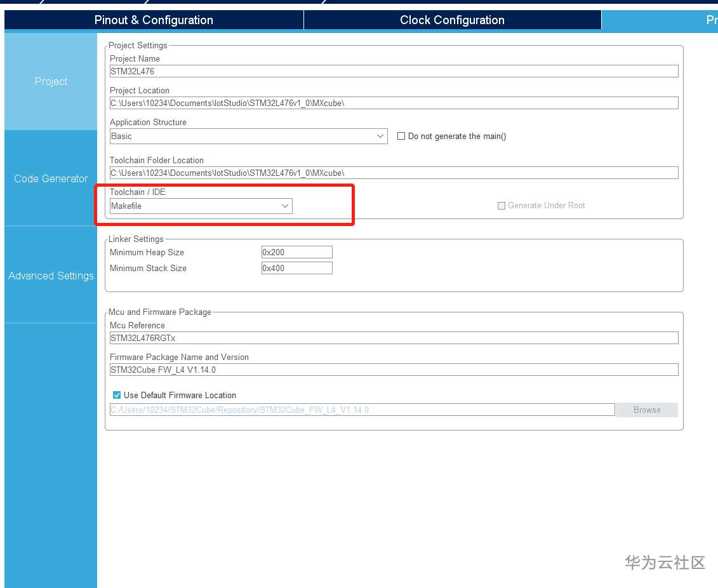Switch to the Pinout & Configuration tab
The image size is (718, 588).
tap(154, 20)
